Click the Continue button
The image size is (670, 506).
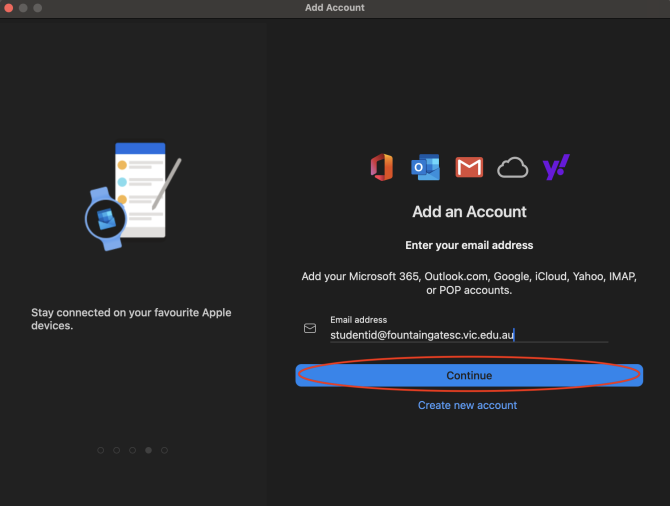(469, 375)
